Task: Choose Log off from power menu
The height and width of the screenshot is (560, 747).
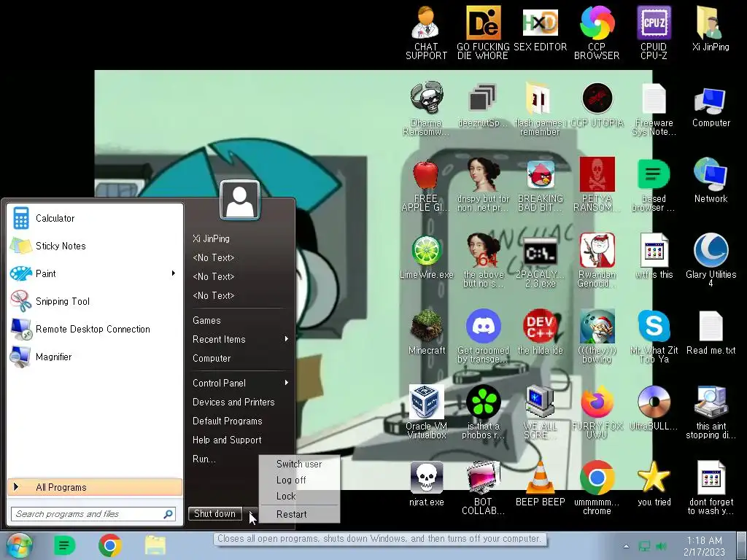Action: [299, 480]
